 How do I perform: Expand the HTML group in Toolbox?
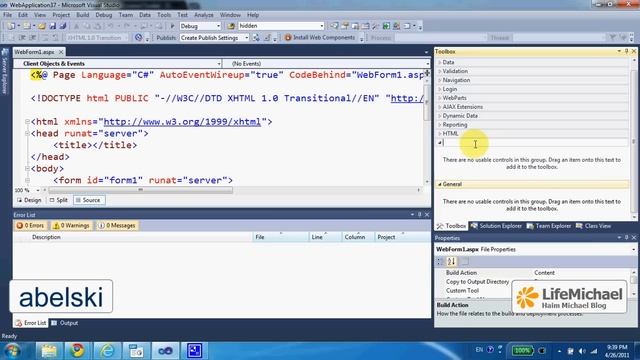440,134
